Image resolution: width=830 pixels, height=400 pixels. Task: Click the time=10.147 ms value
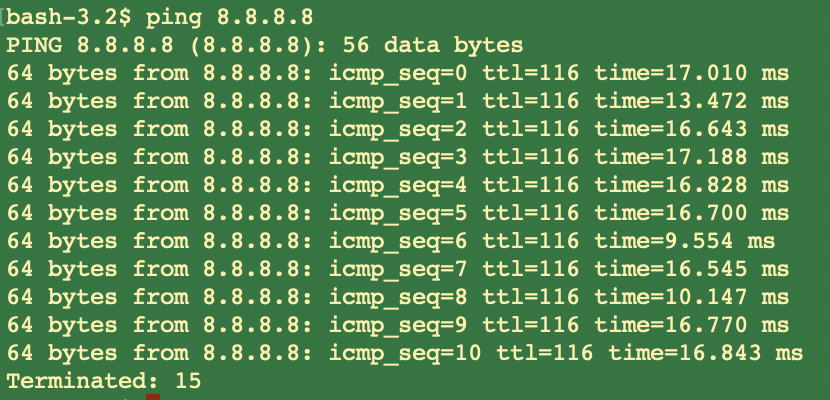(x=691, y=297)
